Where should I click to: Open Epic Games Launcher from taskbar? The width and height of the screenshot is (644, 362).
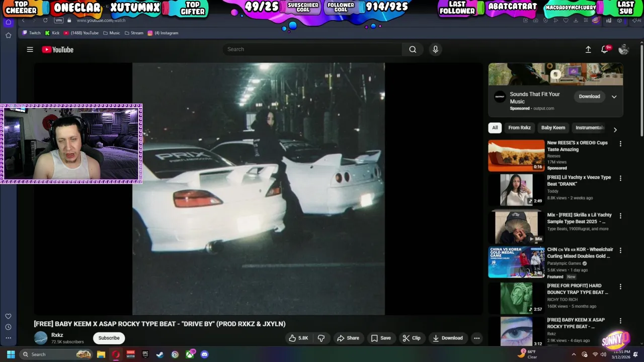pyautogui.click(x=145, y=354)
